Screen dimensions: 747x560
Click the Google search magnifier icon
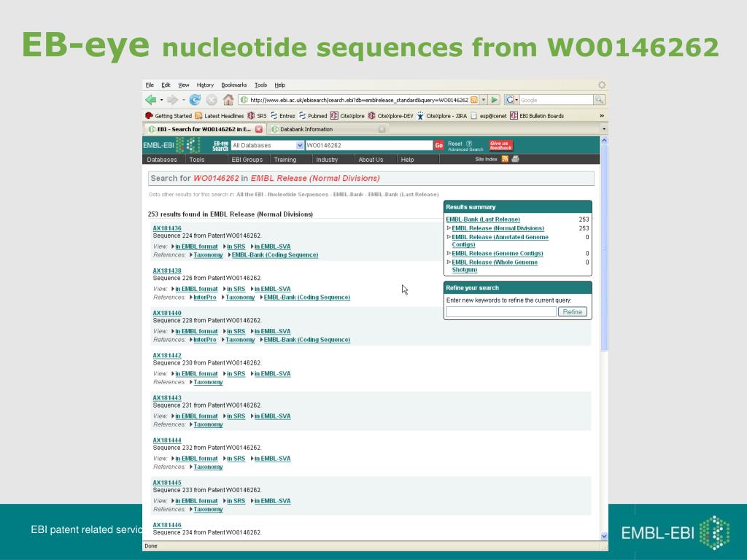point(599,100)
